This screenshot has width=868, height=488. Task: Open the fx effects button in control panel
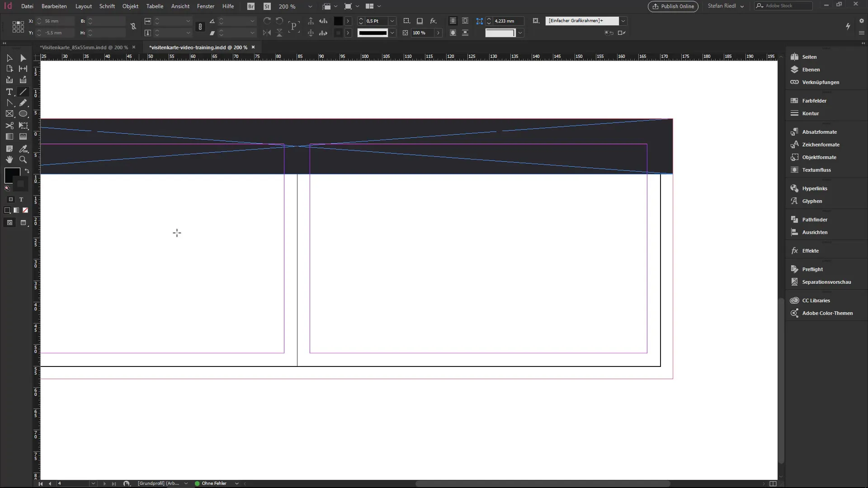[x=433, y=21]
